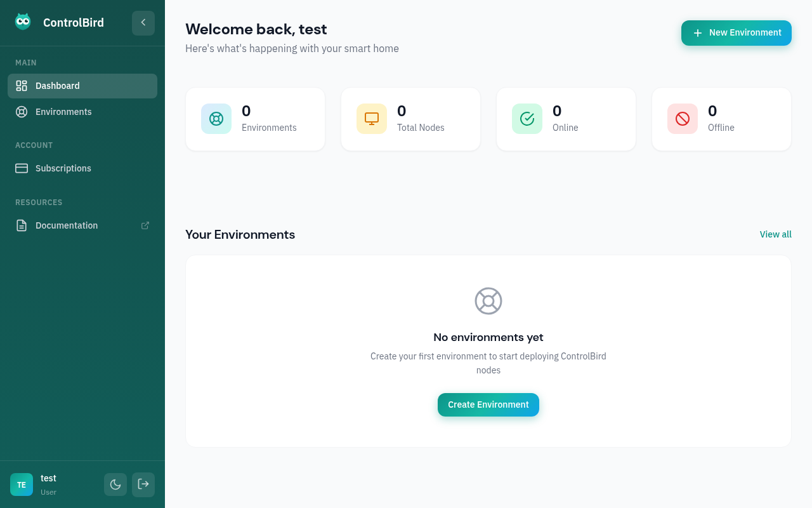Click the ControlBird brand name
The image size is (812, 508).
[74, 23]
